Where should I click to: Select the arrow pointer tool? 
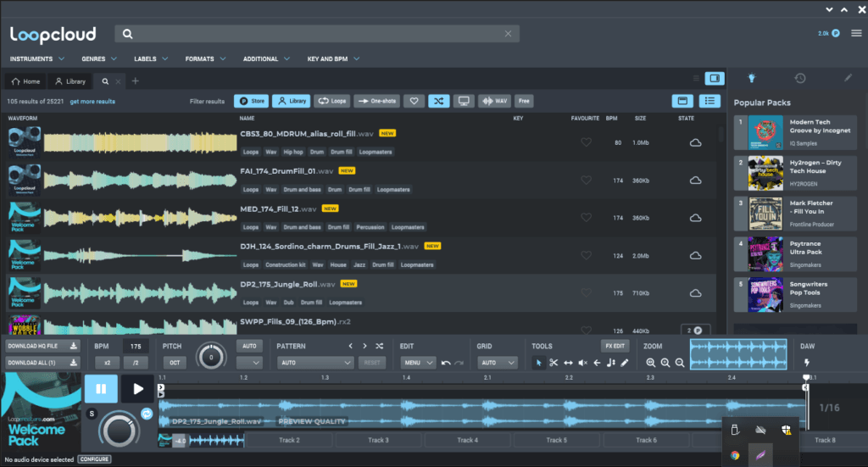coord(538,363)
